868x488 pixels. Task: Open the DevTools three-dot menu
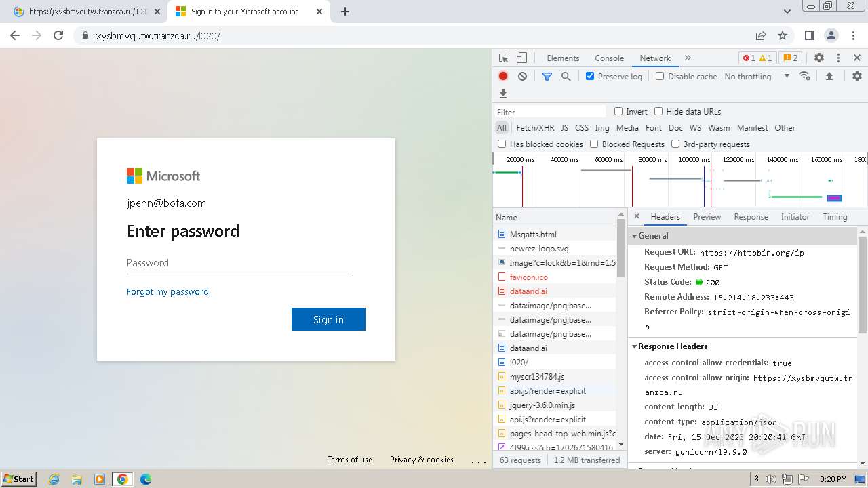point(838,58)
